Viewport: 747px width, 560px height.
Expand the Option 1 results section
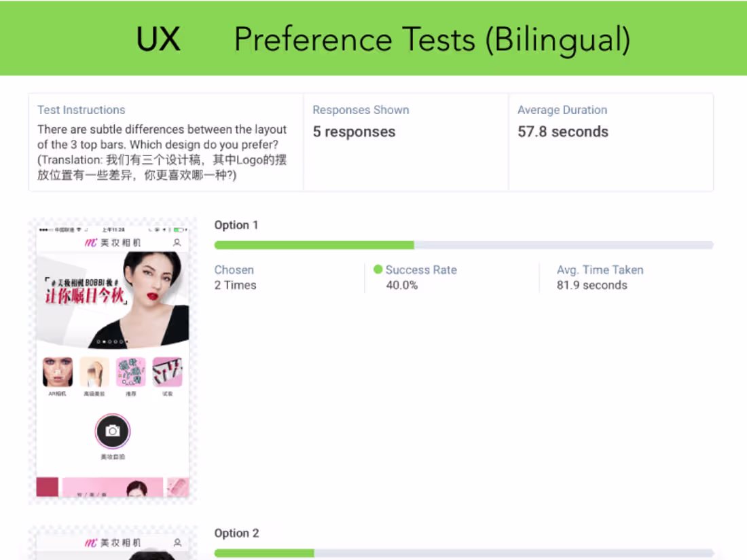[x=236, y=225]
